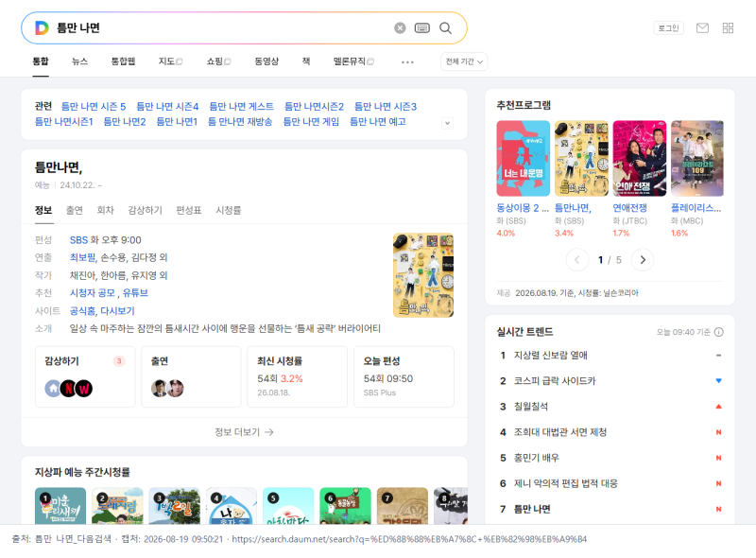Open the rank 5 weekly ratings thumbnail
The image size is (756, 558).
pos(288,506)
